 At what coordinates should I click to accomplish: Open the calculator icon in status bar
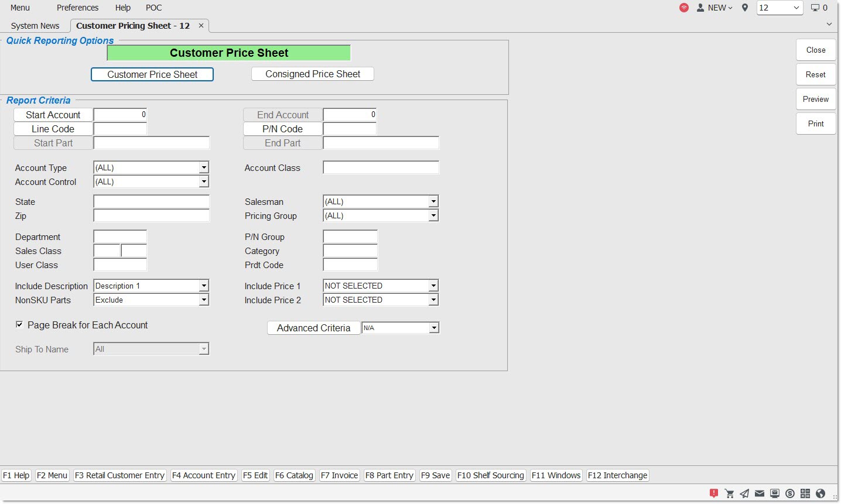point(805,493)
